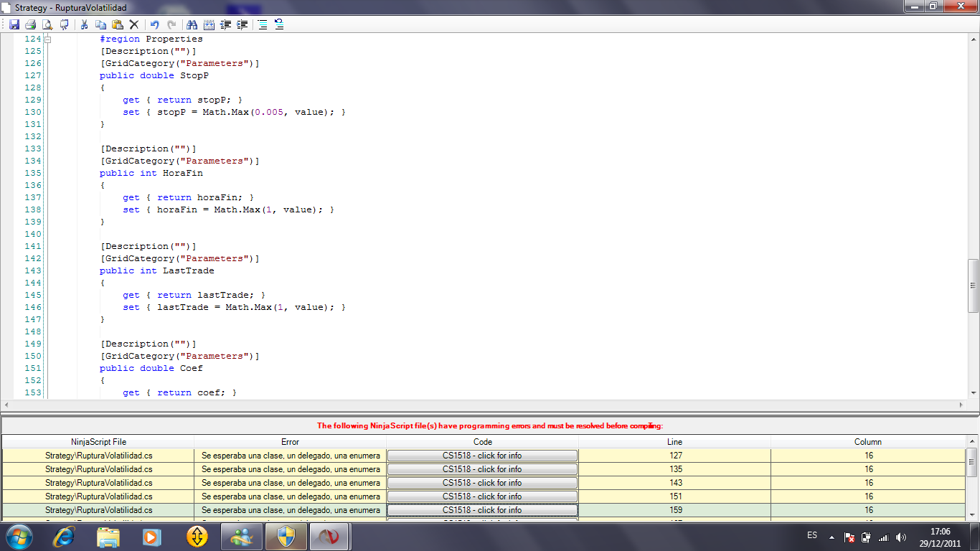
Task: Switch to NinjaTrader on the taskbar
Action: [x=329, y=536]
